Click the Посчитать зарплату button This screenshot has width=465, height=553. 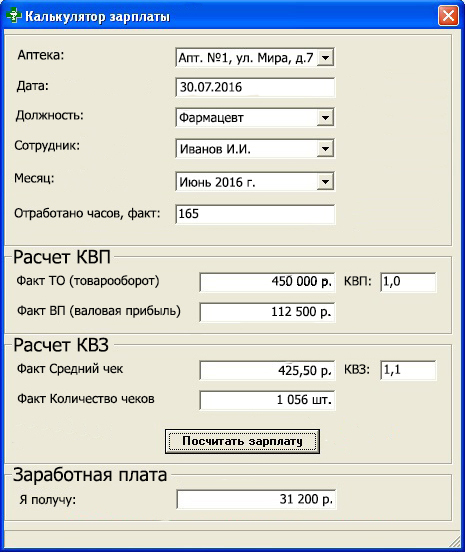242,441
